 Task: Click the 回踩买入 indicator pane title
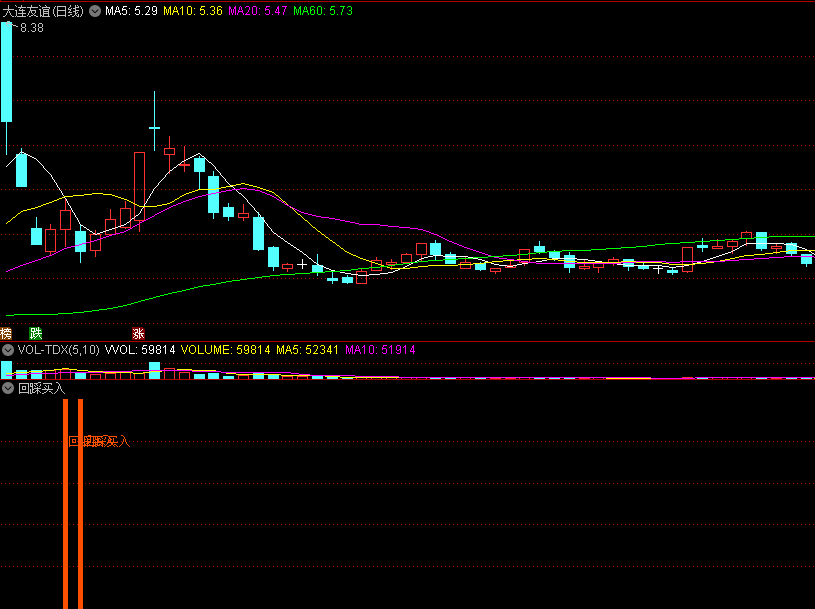42,388
